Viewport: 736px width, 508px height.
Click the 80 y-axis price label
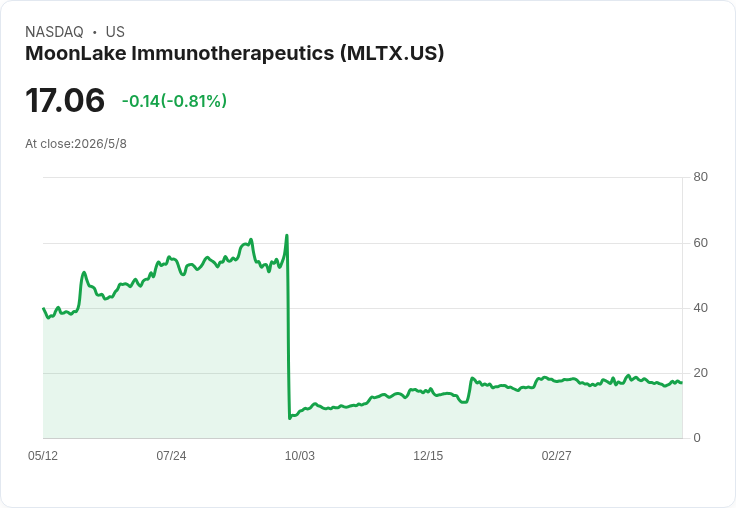click(x=700, y=177)
